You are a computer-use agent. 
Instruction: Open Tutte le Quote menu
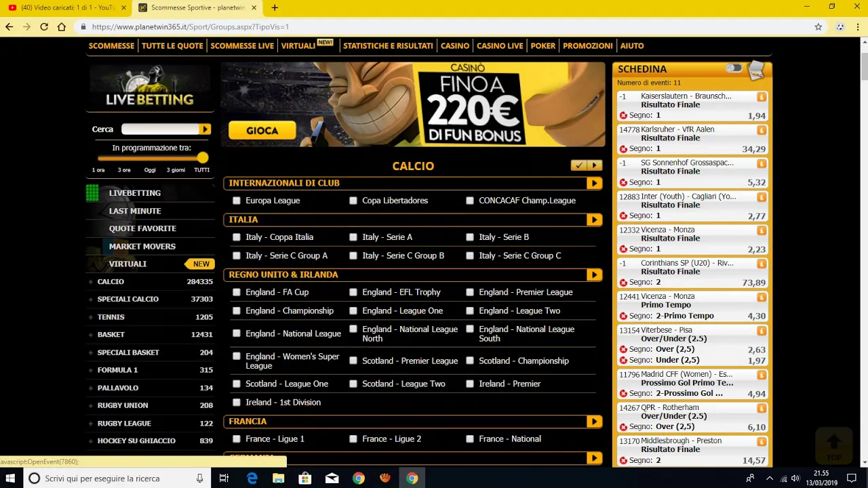172,45
